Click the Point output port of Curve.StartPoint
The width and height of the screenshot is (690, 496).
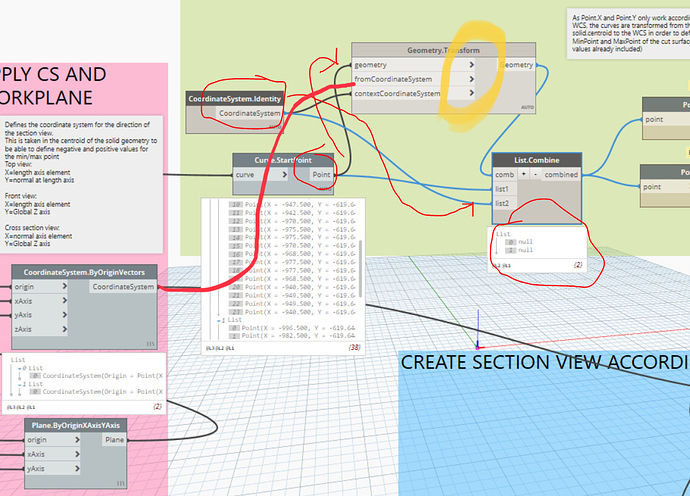point(322,175)
